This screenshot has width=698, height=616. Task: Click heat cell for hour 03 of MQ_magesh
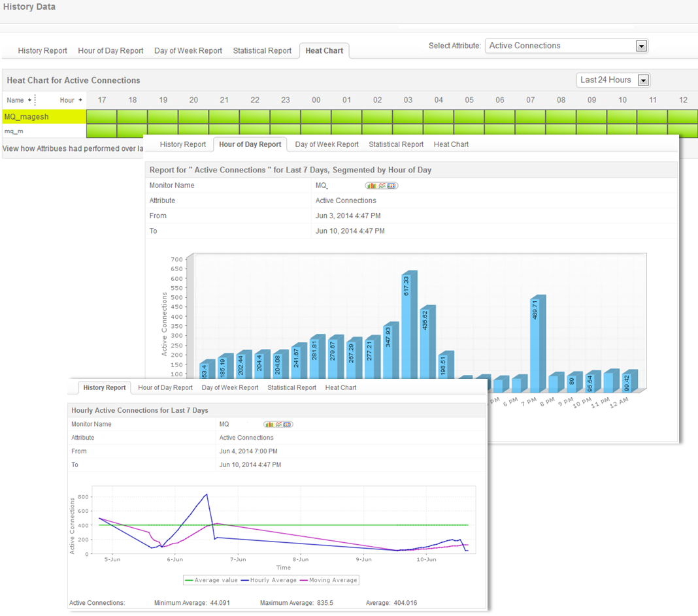tap(408, 117)
